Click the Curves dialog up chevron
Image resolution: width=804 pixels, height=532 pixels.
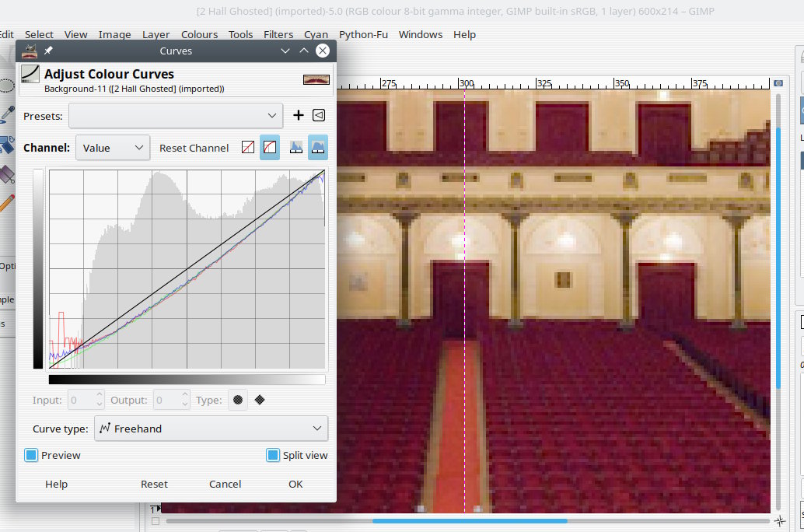coord(303,51)
